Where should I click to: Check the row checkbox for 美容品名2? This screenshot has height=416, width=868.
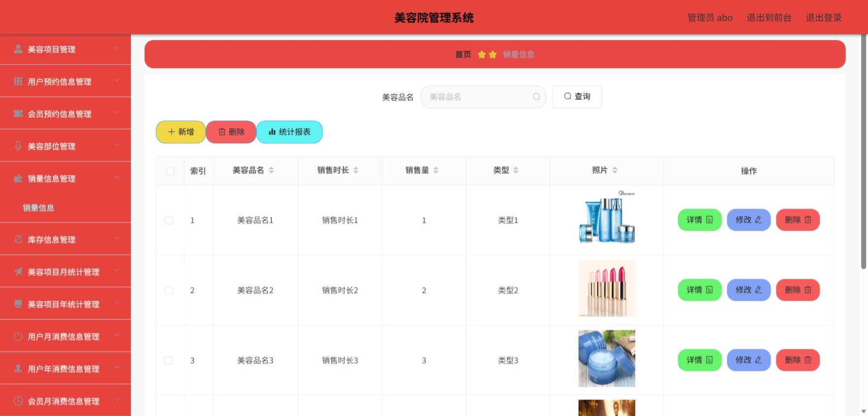[x=169, y=290]
